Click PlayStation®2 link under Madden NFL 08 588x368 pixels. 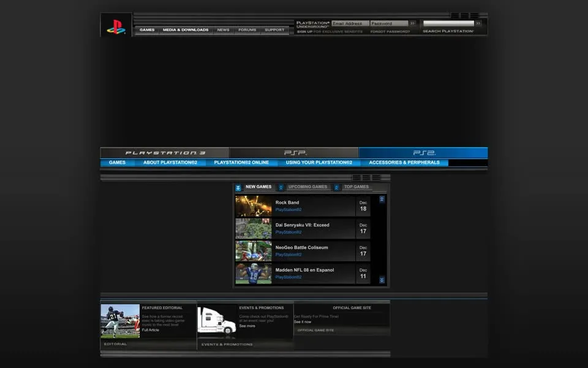[288, 277]
